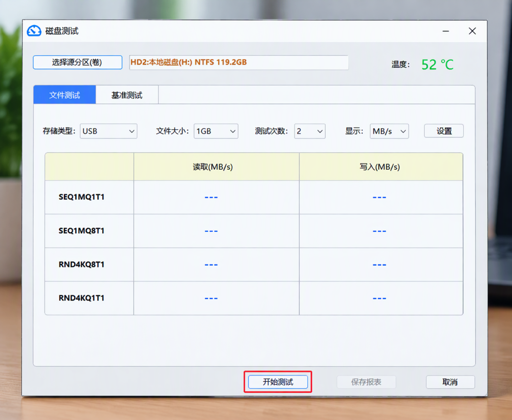Click the SEQ1MQ1T1 read result cell

pyautogui.click(x=216, y=197)
